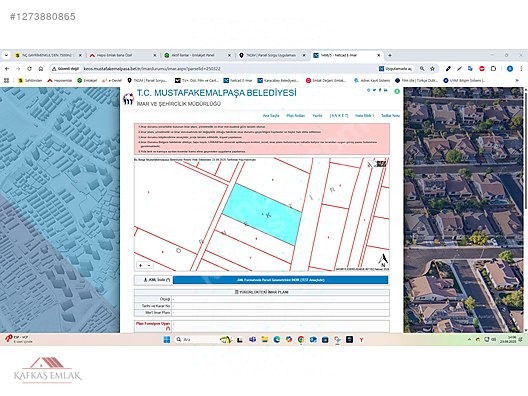Open the Hepsiemlak bookmark
Screen dimensions: 528x396
[x=60, y=80]
